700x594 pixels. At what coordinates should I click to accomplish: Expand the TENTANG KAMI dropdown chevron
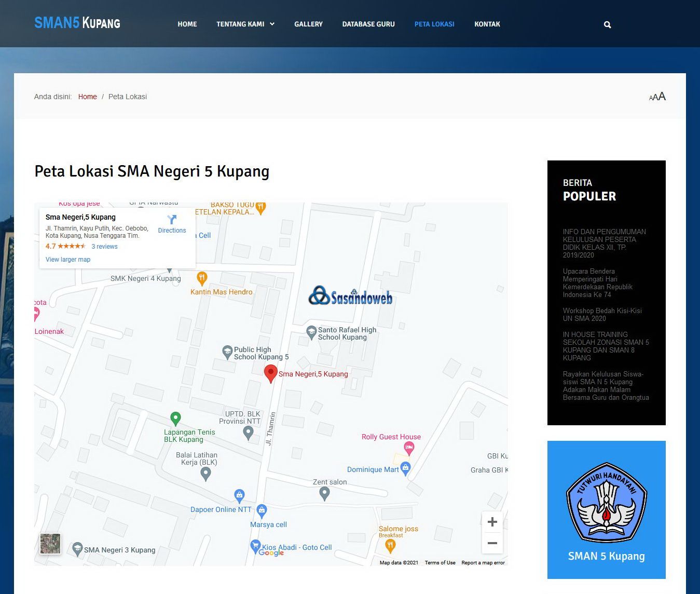pos(272,24)
